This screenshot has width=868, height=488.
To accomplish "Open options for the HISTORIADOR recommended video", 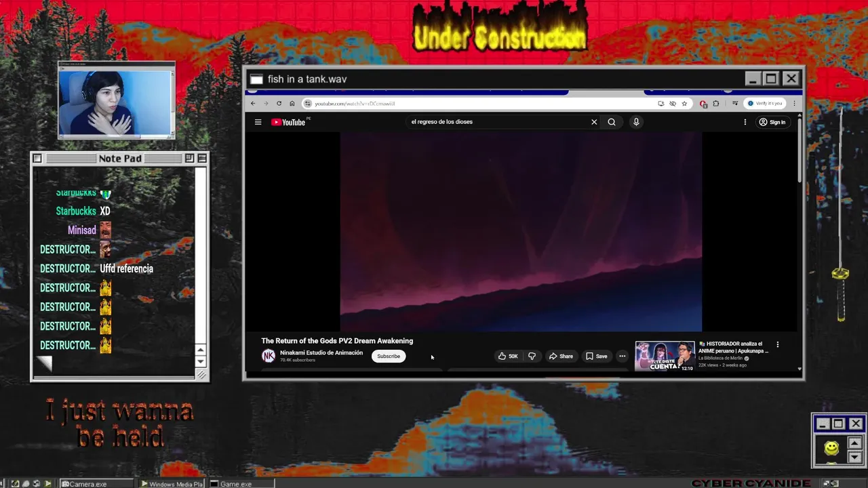I will pos(777,344).
